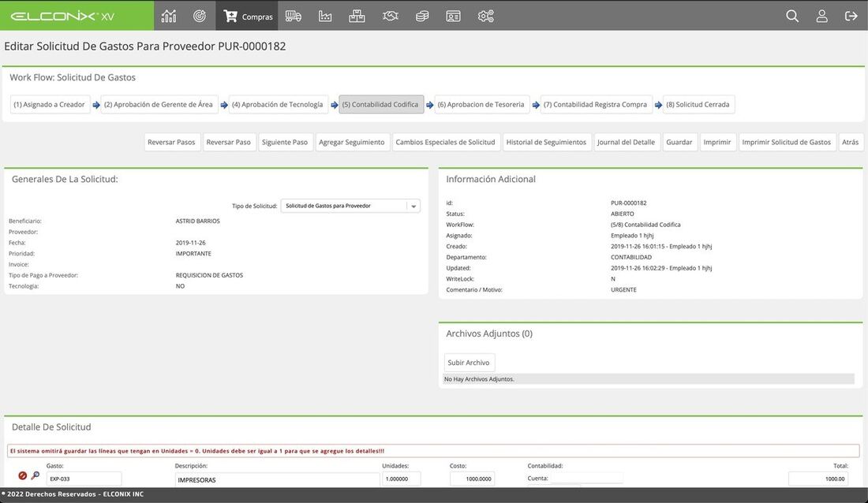Click the Unidades input field
Viewport: 868px width, 503px height.
pos(402,479)
